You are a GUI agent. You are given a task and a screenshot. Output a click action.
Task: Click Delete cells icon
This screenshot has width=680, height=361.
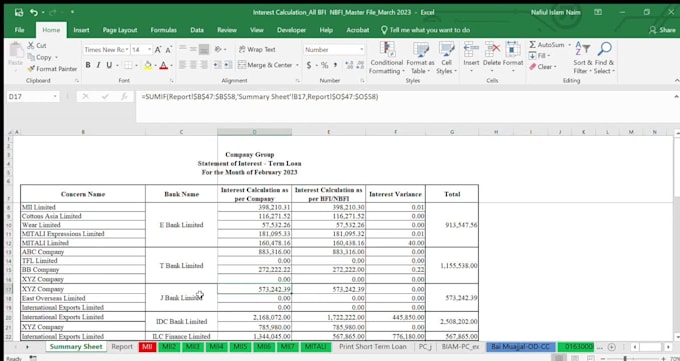click(492, 49)
